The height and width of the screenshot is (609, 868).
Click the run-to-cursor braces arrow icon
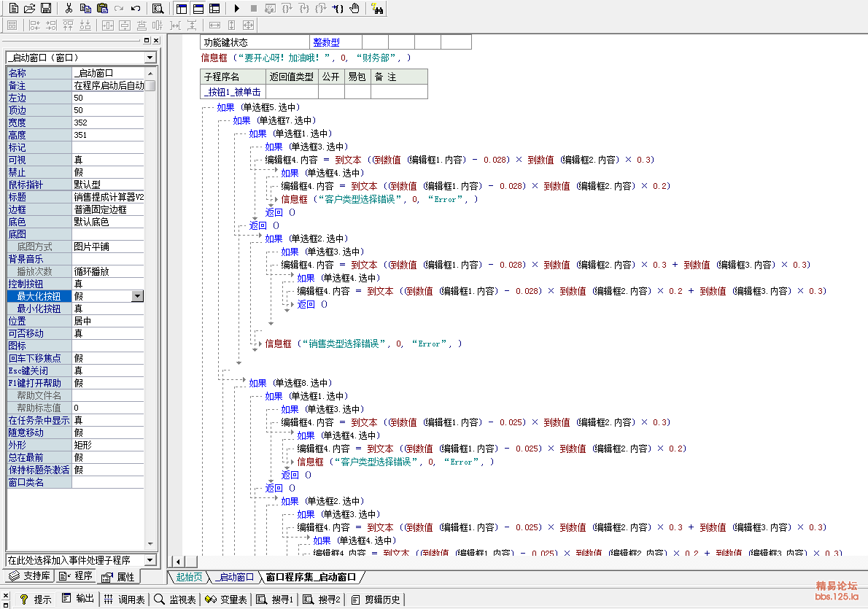click(338, 8)
